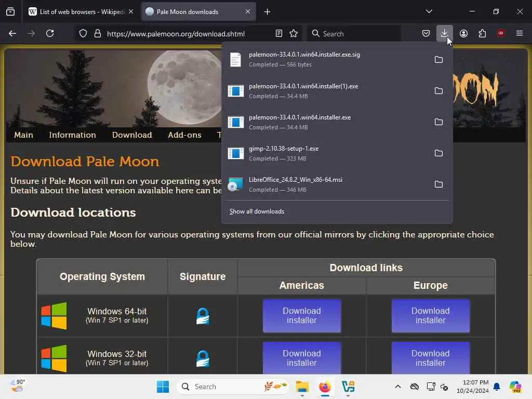Open the Firefox account icon
This screenshot has width=532, height=399.
click(x=463, y=33)
